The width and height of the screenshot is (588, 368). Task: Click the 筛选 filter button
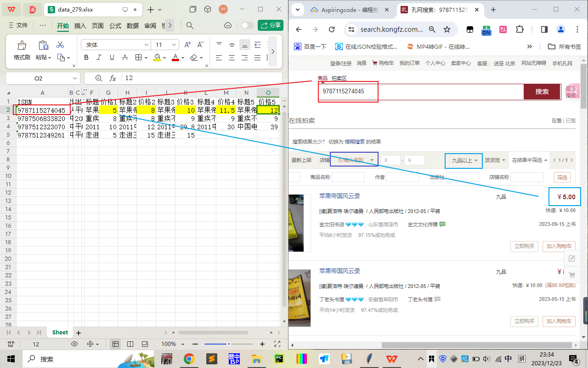(x=562, y=177)
